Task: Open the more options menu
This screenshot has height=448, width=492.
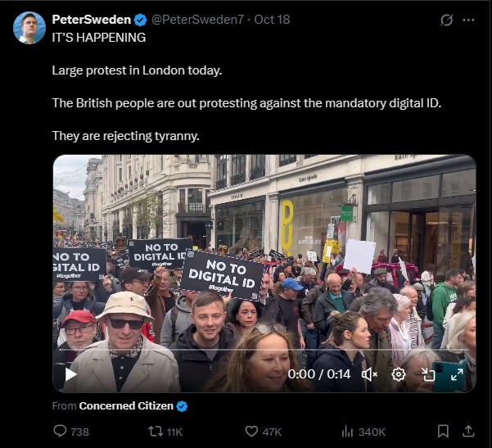Action: pos(468,20)
